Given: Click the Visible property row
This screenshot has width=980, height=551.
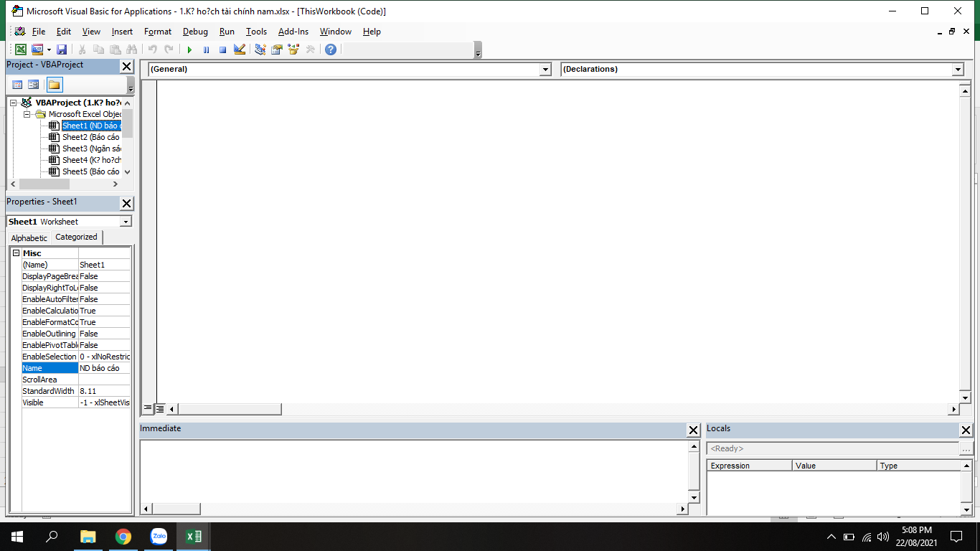Looking at the screenshot, I should tap(76, 402).
